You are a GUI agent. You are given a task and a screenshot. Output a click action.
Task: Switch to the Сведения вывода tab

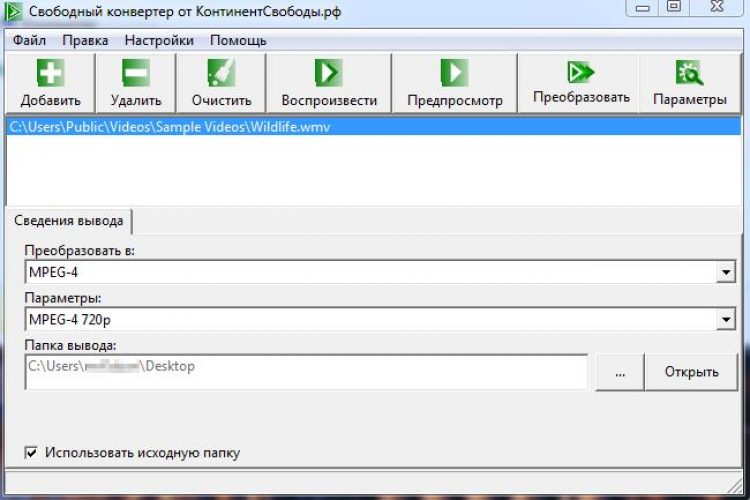point(69,220)
